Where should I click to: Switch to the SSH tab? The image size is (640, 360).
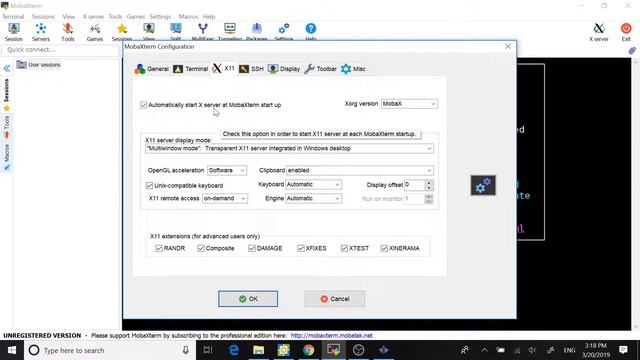251,69
